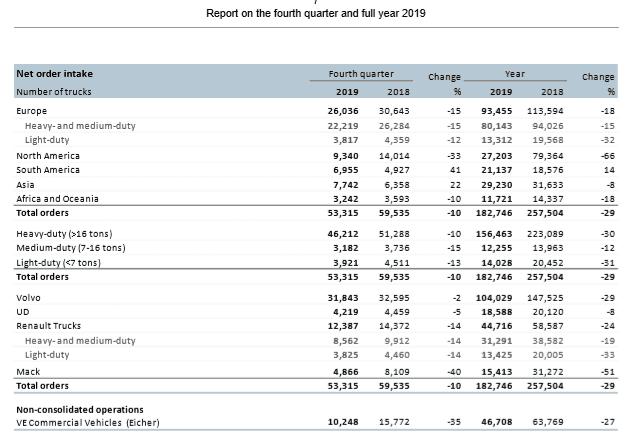This screenshot has width=644, height=438.
Task: Click Eicher's Q4 2019 value 10,248
Action: tap(343, 422)
